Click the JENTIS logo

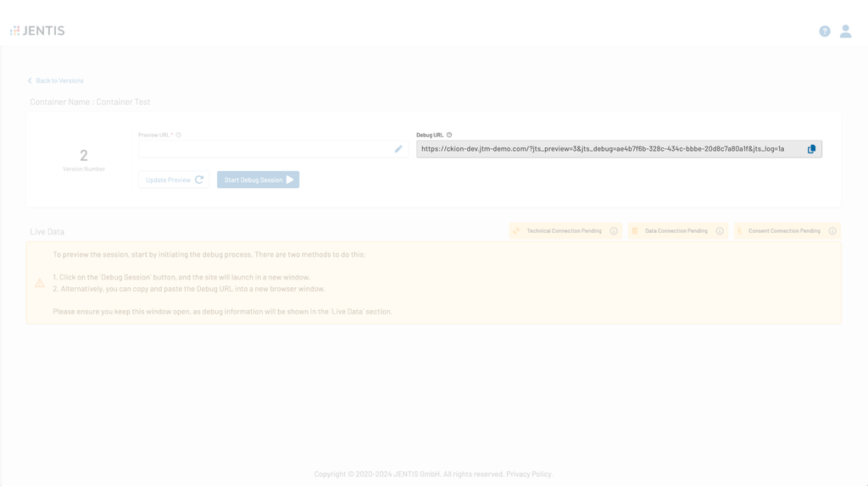37,30
